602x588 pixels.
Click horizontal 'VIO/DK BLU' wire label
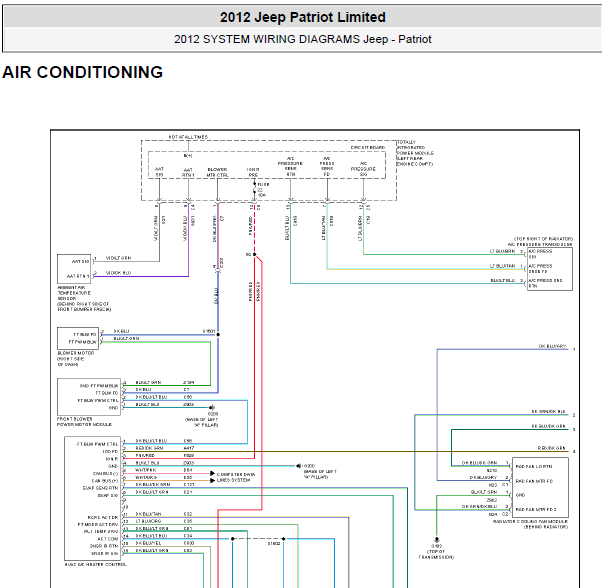pyautogui.click(x=118, y=273)
